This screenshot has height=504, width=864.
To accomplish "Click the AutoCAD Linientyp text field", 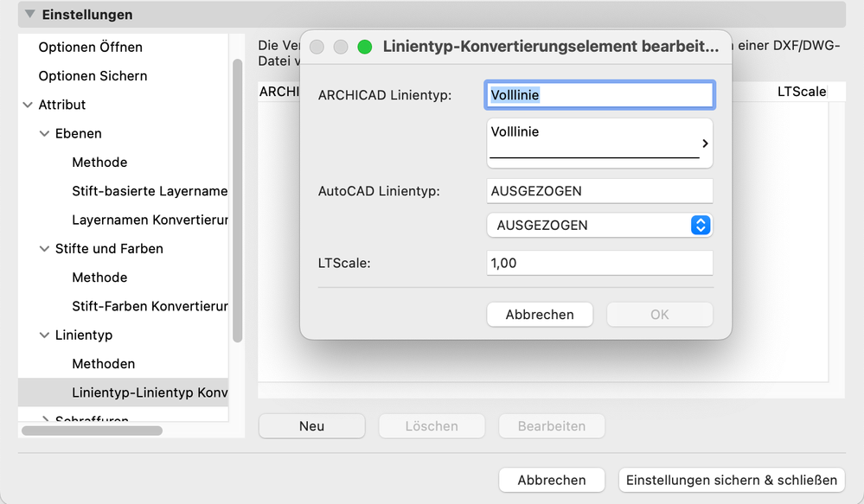I will [599, 191].
